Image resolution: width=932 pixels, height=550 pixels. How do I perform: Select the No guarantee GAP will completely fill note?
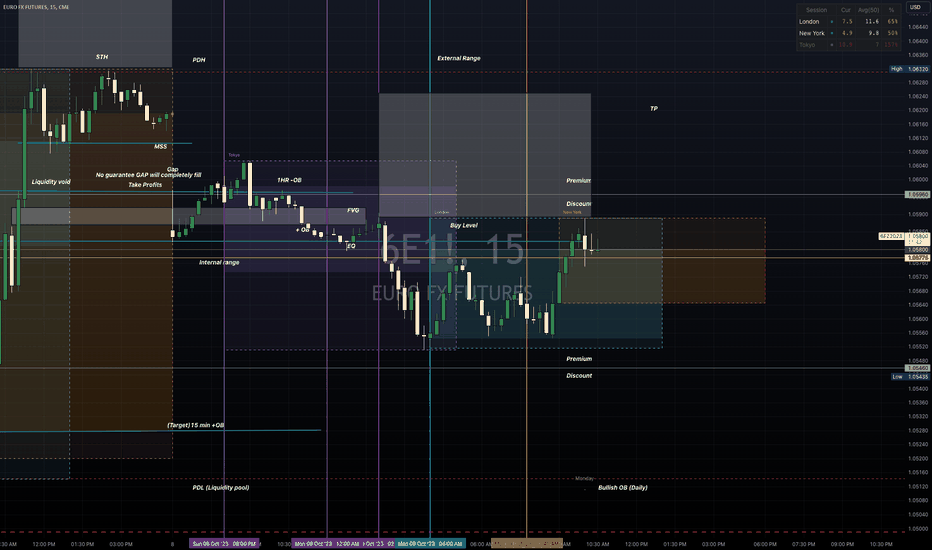[x=149, y=175]
